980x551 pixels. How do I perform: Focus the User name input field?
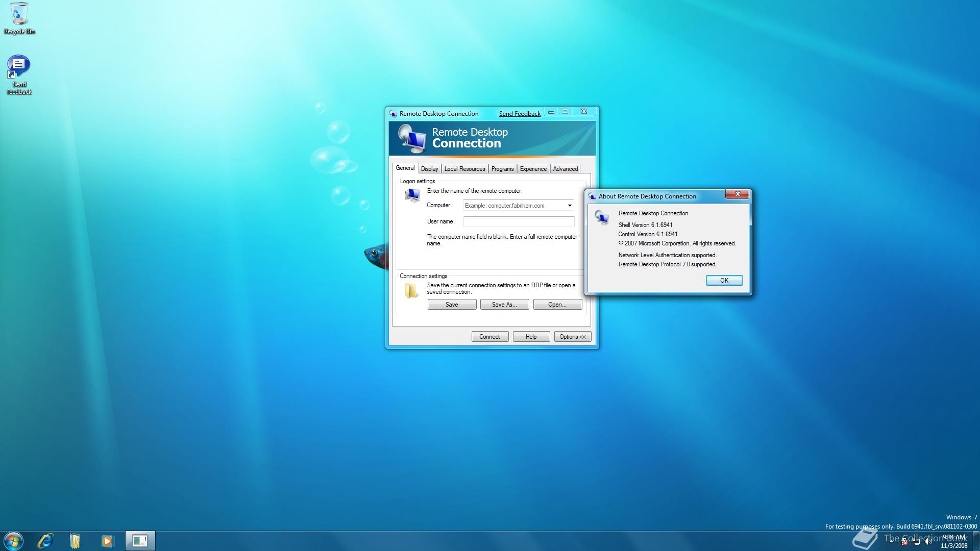pos(519,222)
